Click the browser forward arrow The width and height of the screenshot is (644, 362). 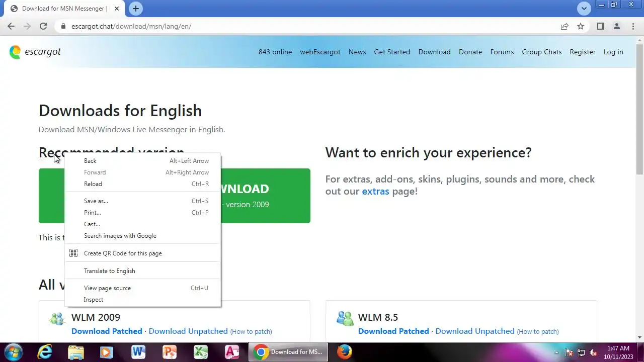click(27, 26)
